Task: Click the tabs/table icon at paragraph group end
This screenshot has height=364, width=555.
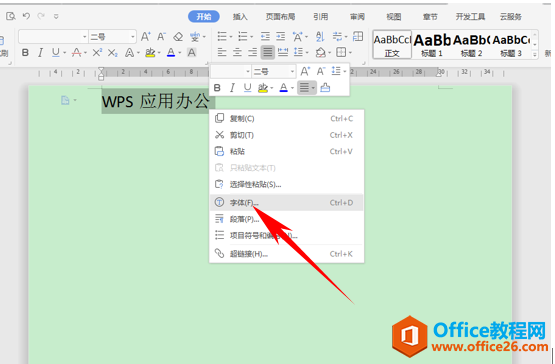Action: click(x=358, y=36)
